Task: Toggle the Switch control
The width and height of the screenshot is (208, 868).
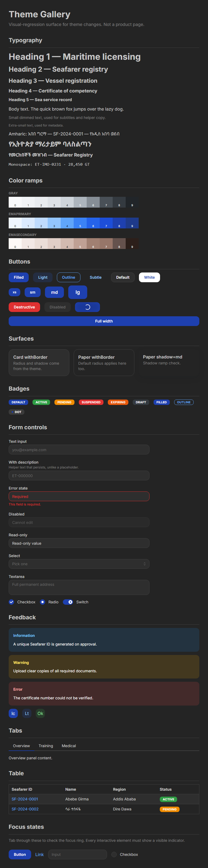Action: coord(68,602)
